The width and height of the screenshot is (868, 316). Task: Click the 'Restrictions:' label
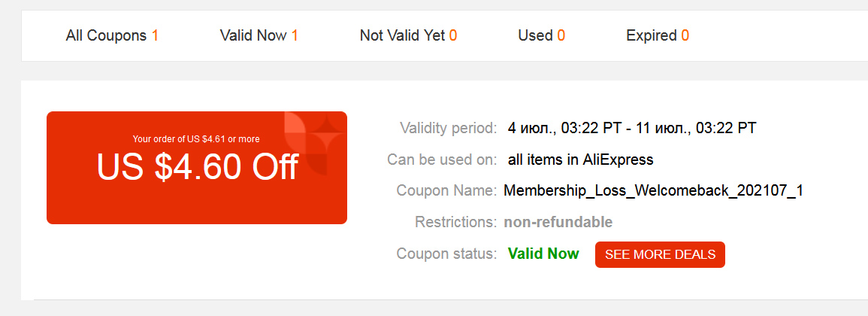(456, 222)
